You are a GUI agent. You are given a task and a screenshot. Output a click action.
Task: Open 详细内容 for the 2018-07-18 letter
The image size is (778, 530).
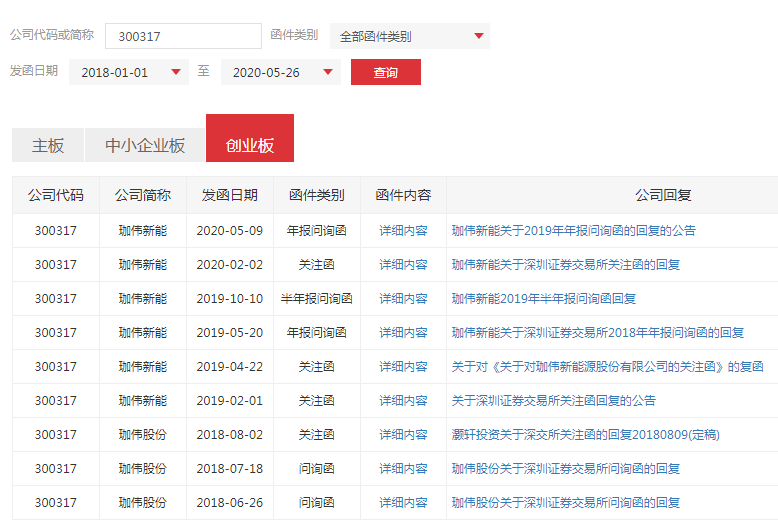pos(403,468)
